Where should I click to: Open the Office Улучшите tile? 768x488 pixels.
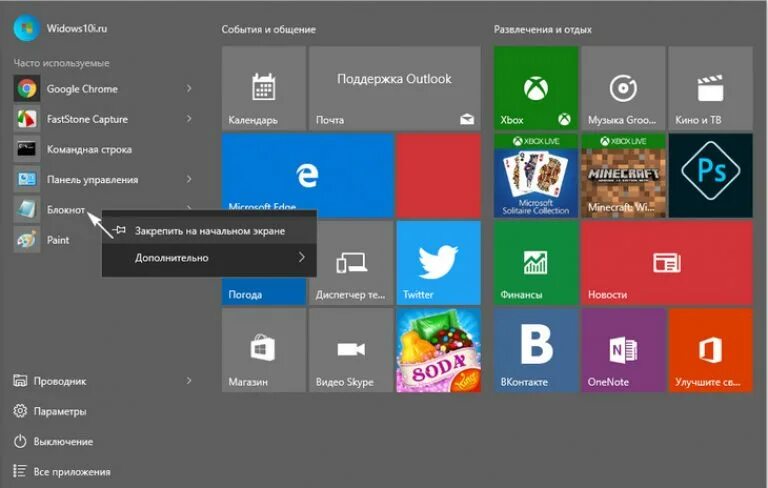pos(710,350)
